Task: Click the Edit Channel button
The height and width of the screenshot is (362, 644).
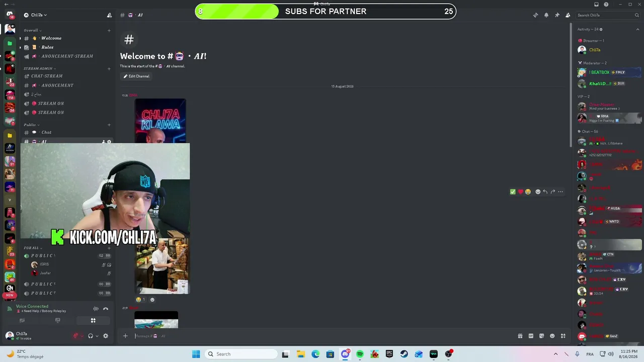Action: tap(136, 76)
